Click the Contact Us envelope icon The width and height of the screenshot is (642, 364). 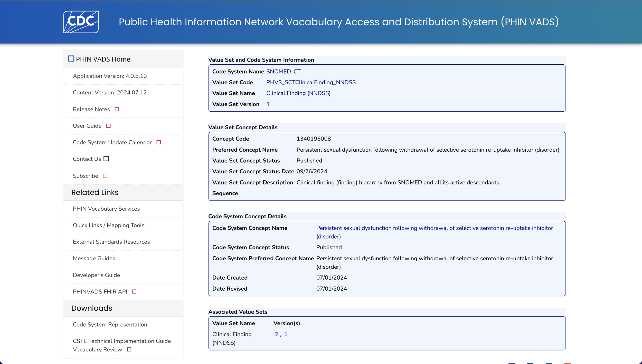pos(106,159)
